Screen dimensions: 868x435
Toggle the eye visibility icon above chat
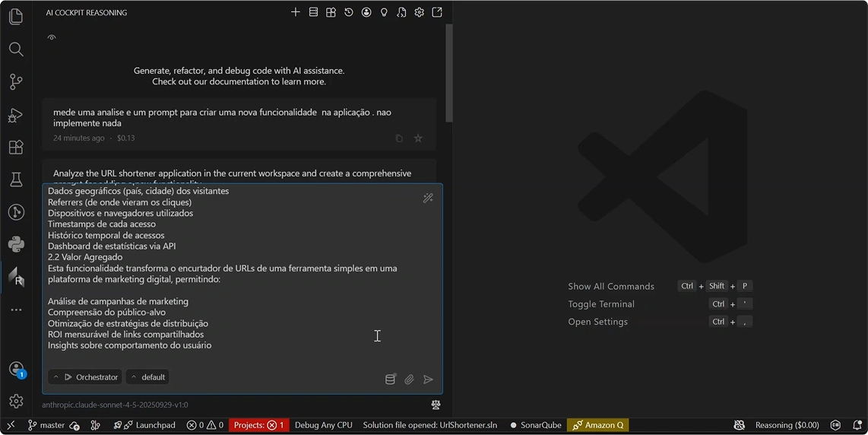pos(52,37)
